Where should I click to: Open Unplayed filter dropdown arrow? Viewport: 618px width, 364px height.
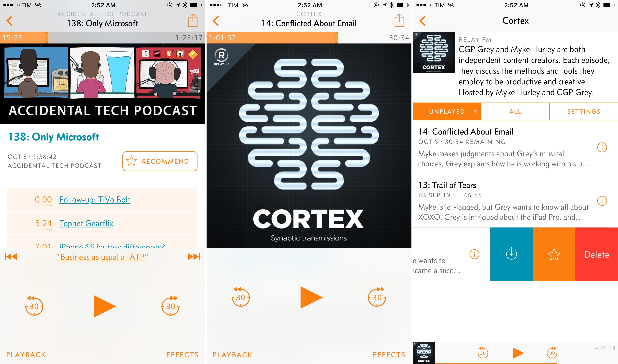tap(475, 111)
